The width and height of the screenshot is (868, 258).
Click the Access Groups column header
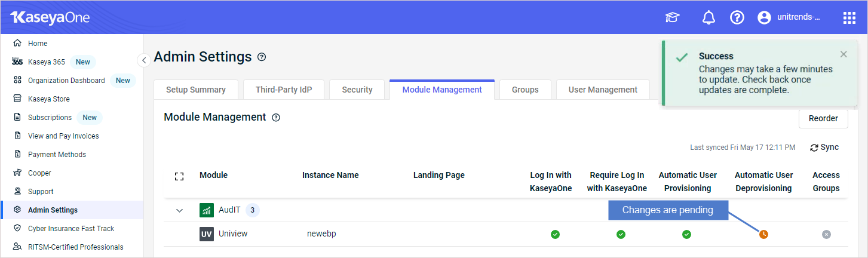point(826,182)
